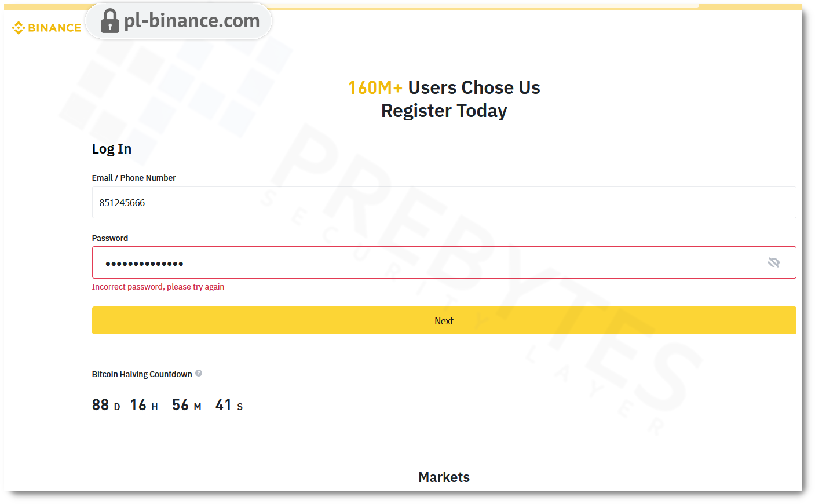Click the Password field label
The width and height of the screenshot is (815, 504).
point(110,238)
